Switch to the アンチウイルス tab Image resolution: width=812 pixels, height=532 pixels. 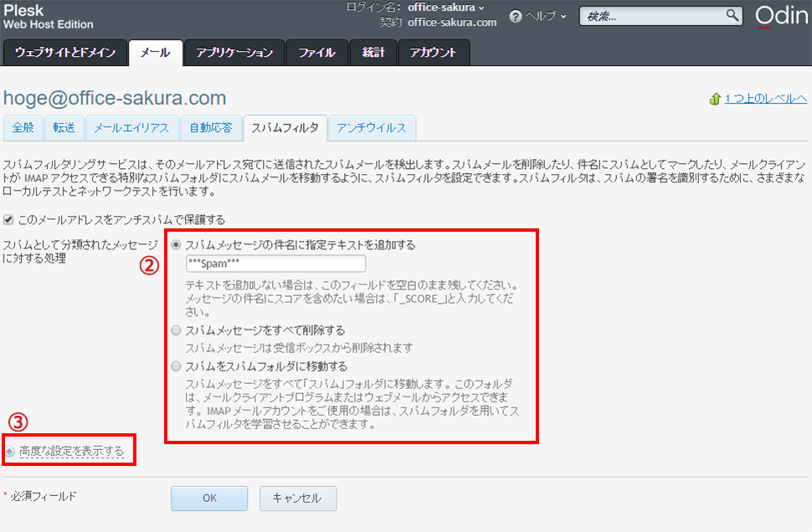(372, 128)
